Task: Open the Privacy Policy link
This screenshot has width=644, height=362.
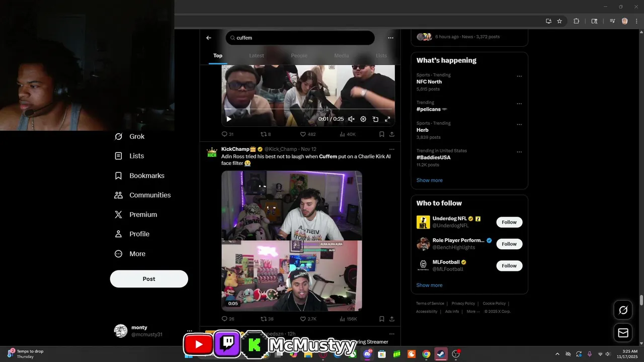Action: [463, 304]
